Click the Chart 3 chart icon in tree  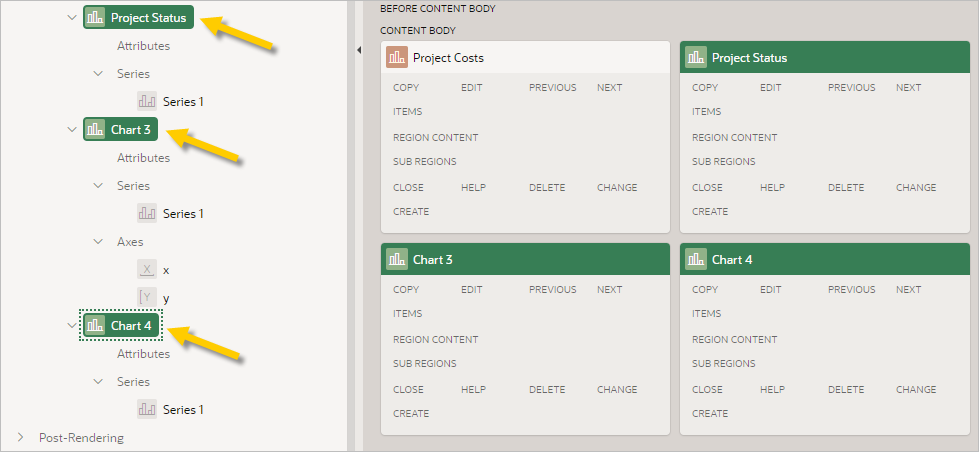(96, 130)
